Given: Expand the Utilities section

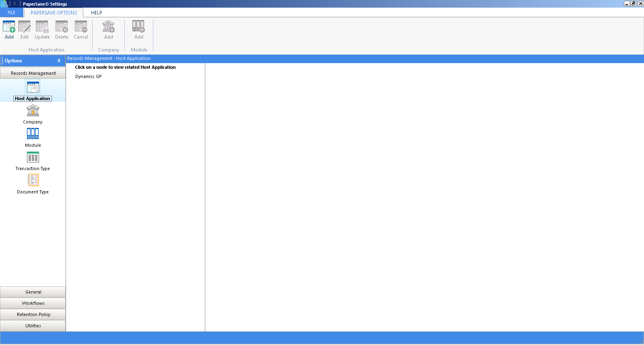Looking at the screenshot, I should [33, 326].
